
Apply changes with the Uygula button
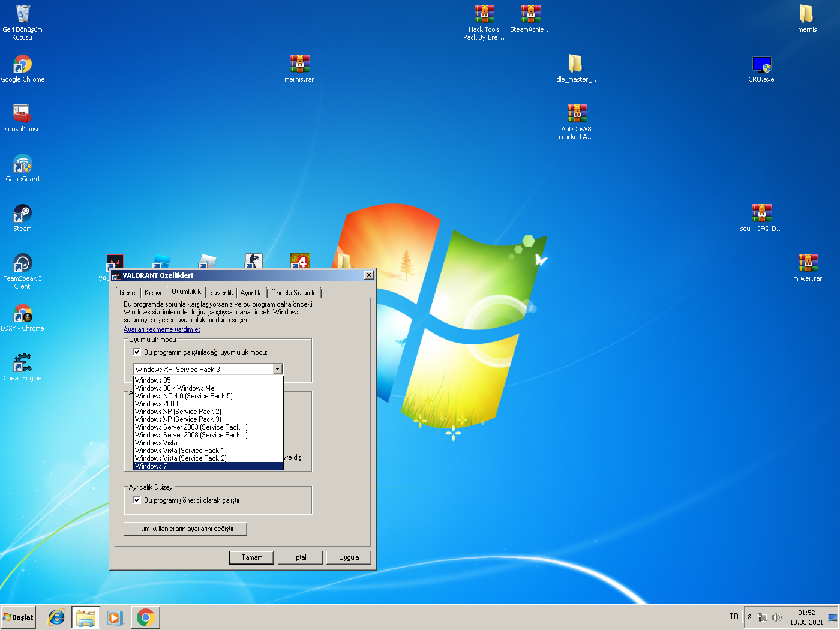click(x=349, y=557)
